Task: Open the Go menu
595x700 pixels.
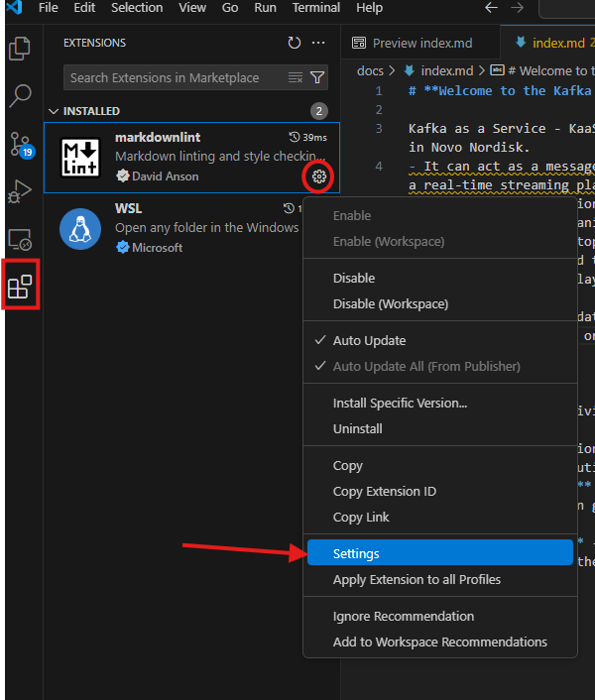Action: [x=230, y=8]
